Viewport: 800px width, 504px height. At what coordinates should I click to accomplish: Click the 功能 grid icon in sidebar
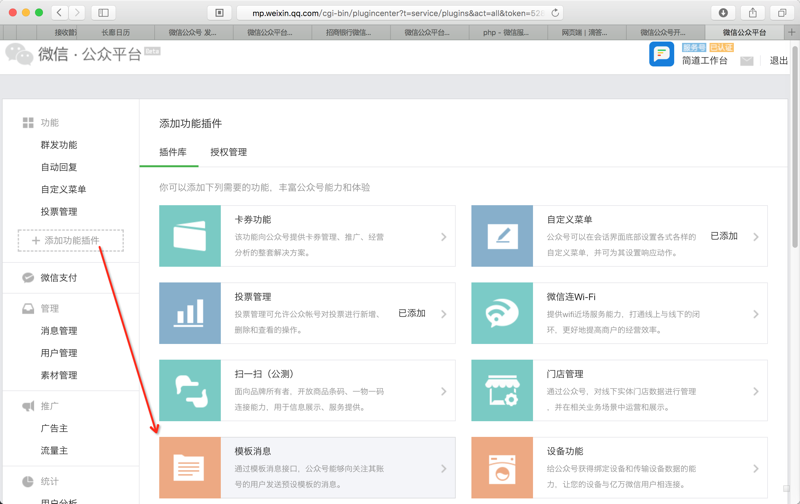point(28,122)
